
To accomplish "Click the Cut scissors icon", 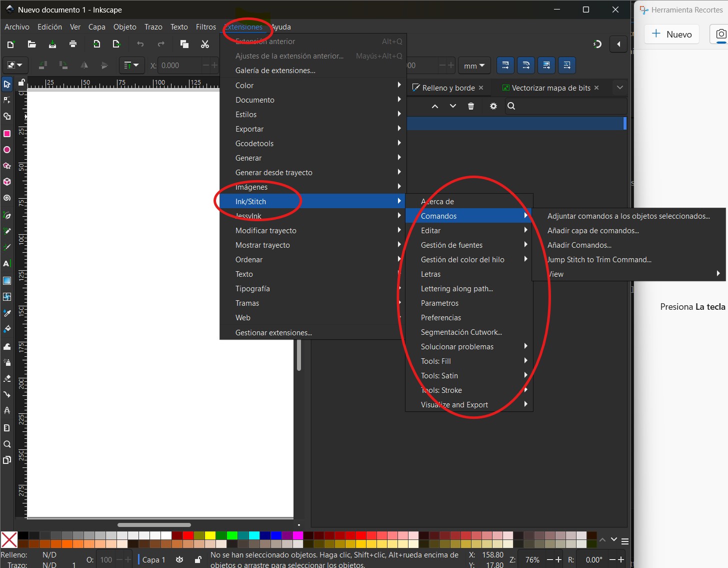I will point(205,44).
